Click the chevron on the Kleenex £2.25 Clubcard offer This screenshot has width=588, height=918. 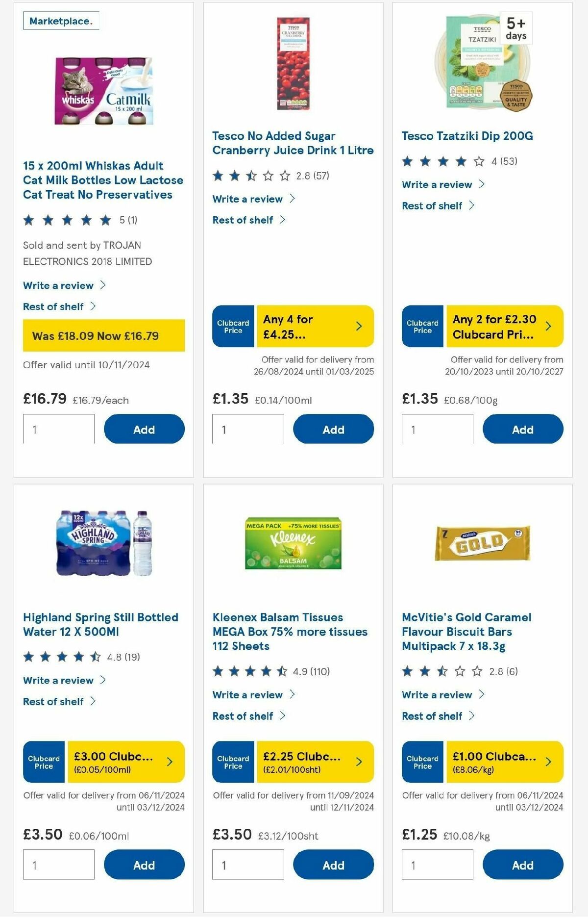tap(358, 762)
